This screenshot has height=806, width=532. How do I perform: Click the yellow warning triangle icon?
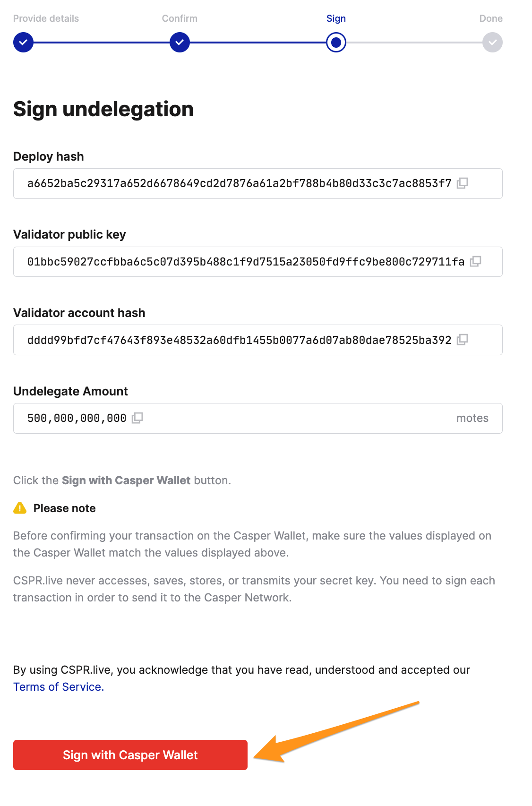20,508
